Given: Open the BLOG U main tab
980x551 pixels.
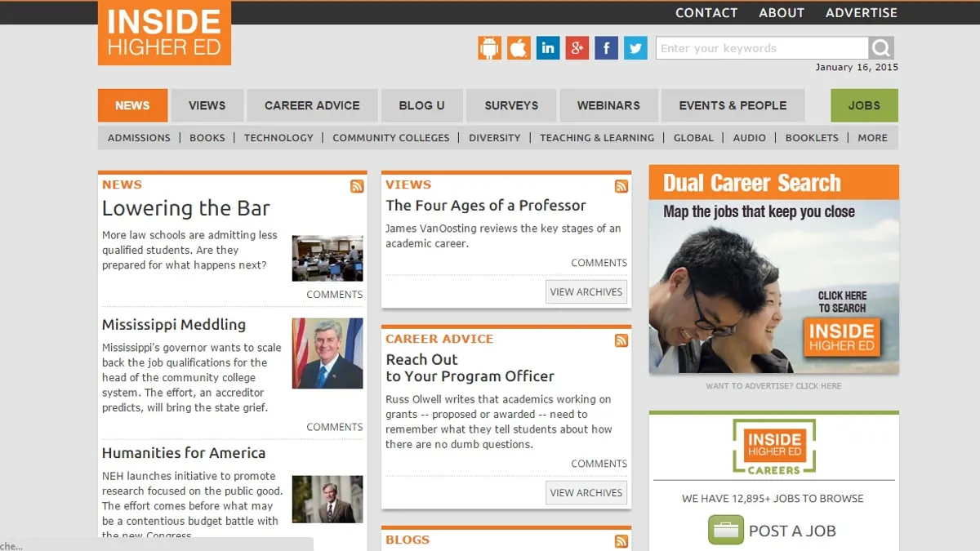Looking at the screenshot, I should point(421,105).
